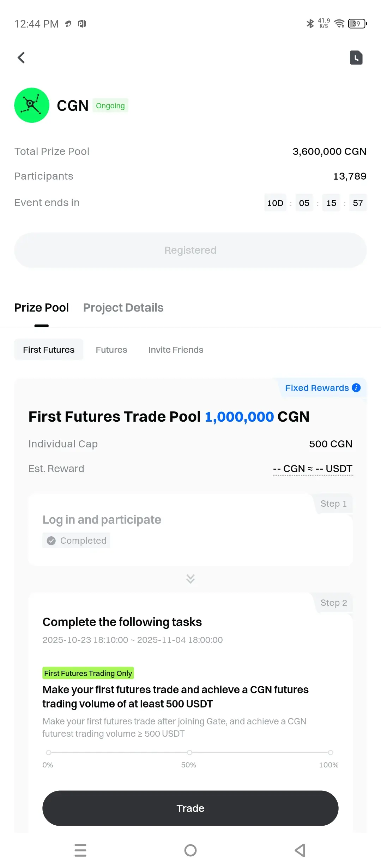The image size is (381, 868).
Task: Tap the Est. Reward underlined value
Action: click(313, 469)
